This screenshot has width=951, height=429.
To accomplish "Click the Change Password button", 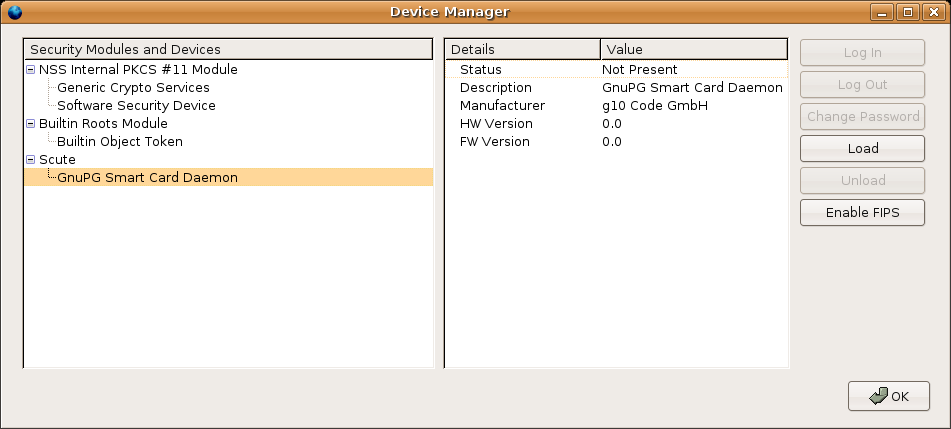I will [862, 117].
